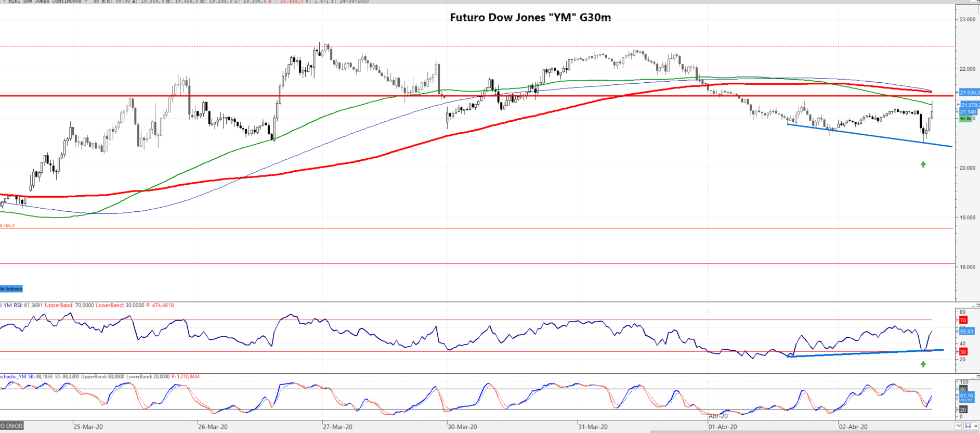The width and height of the screenshot is (980, 433).
Task: Click the purple floppy disk save icon
Action: coord(967,426)
